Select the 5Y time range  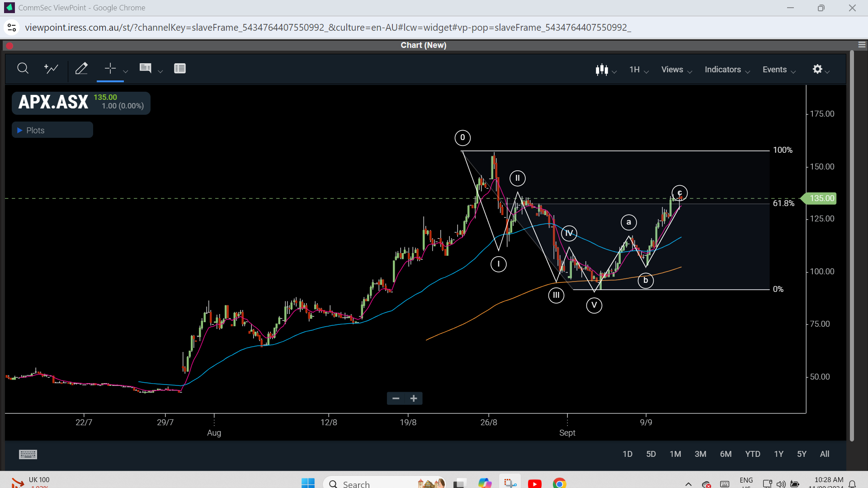(802, 454)
